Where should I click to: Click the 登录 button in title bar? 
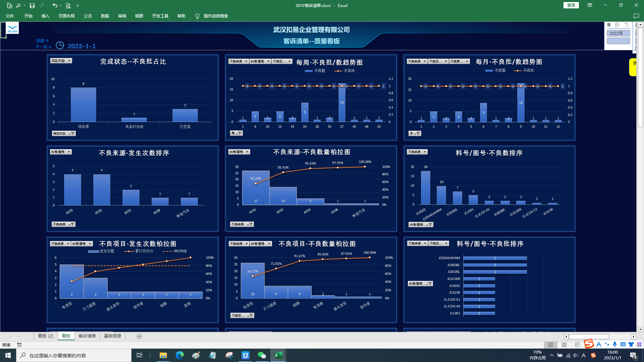pos(571,5)
